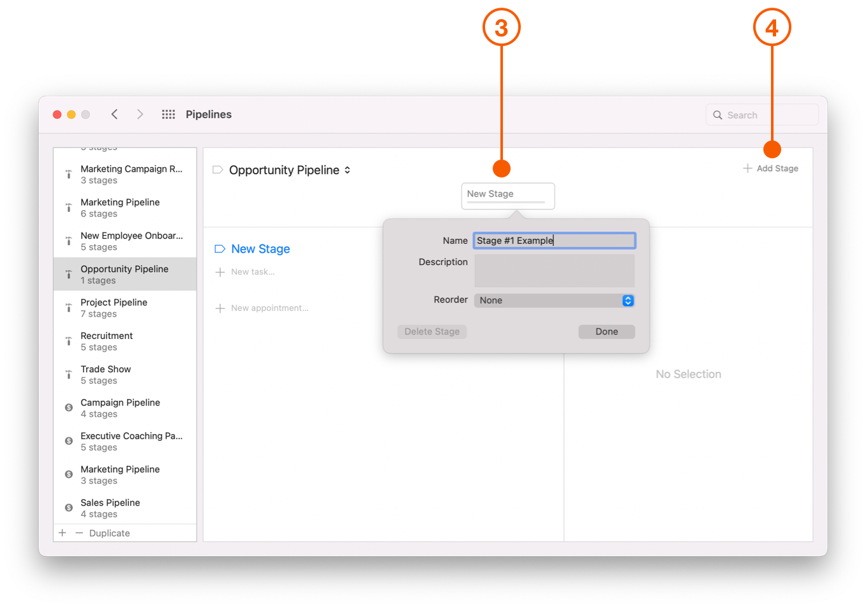Click the plus icon below the pipeline list

pyautogui.click(x=61, y=532)
